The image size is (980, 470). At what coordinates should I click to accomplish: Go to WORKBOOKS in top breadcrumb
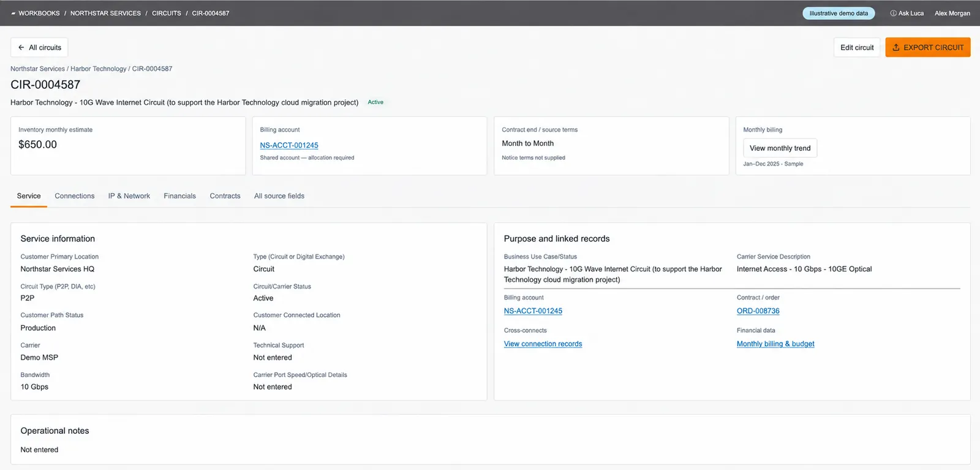(x=39, y=13)
